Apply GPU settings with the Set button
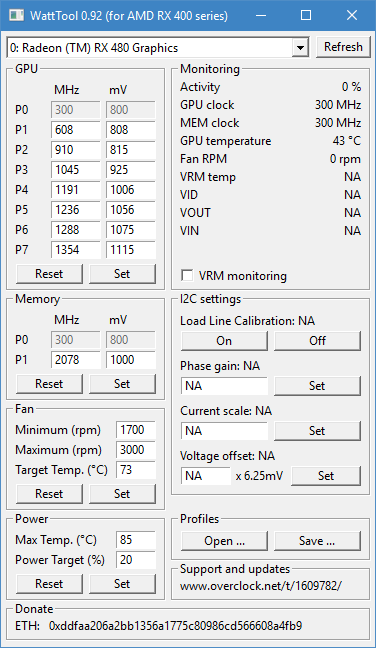The image size is (376, 648). click(122, 274)
